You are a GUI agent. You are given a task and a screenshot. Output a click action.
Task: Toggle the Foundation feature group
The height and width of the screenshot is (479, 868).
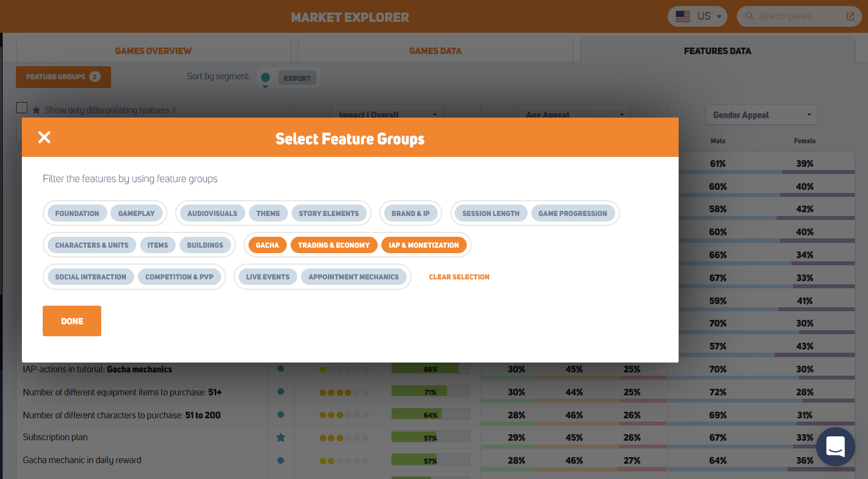point(77,213)
